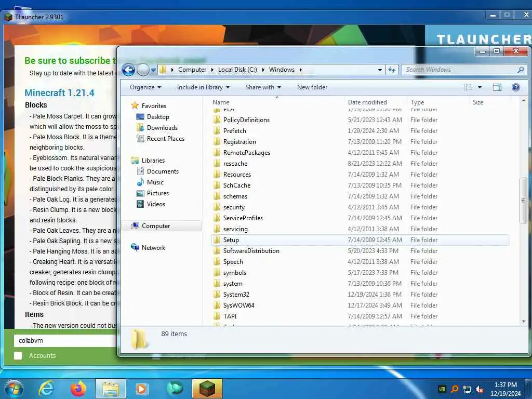
Task: Select the ServiceProfiles folder
Action: tap(243, 218)
